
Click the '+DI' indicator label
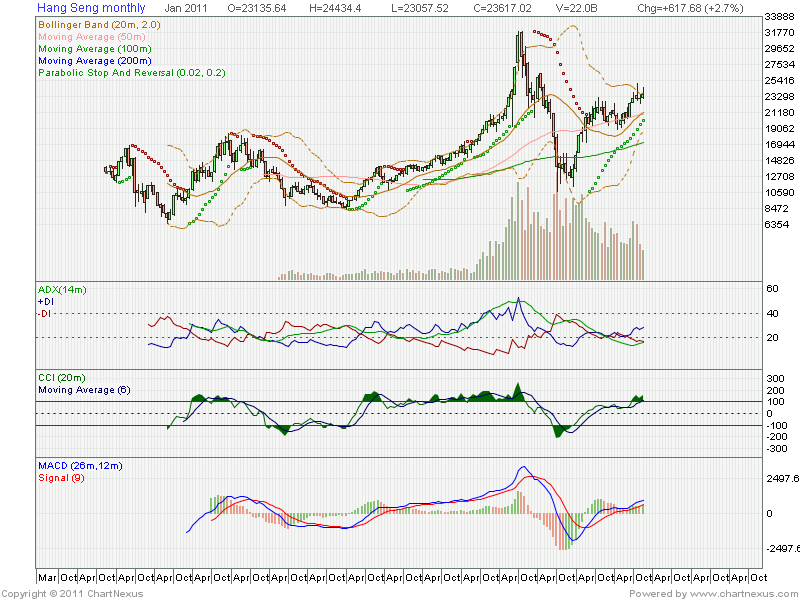(x=46, y=302)
